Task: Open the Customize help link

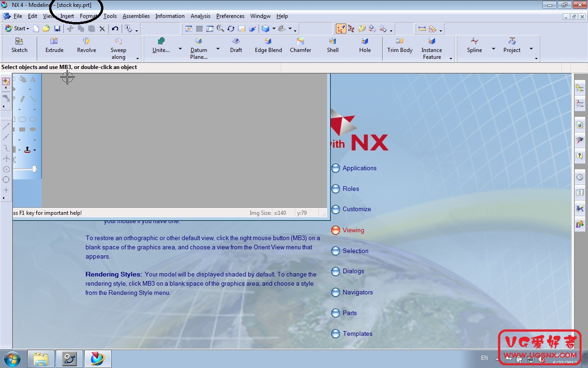Action: 351,209
